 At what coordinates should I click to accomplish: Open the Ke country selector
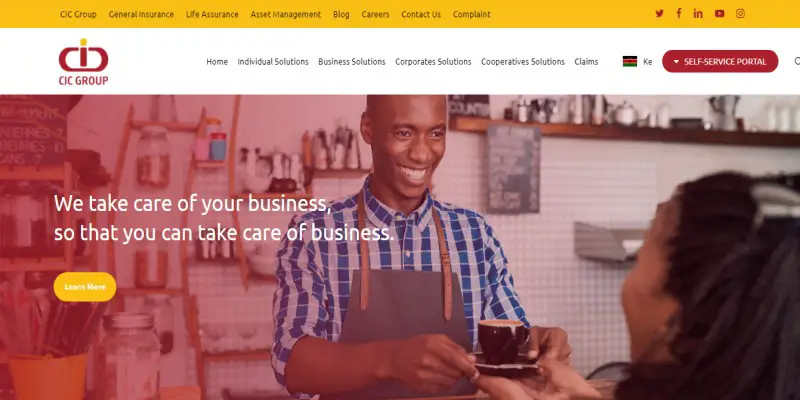click(x=647, y=62)
